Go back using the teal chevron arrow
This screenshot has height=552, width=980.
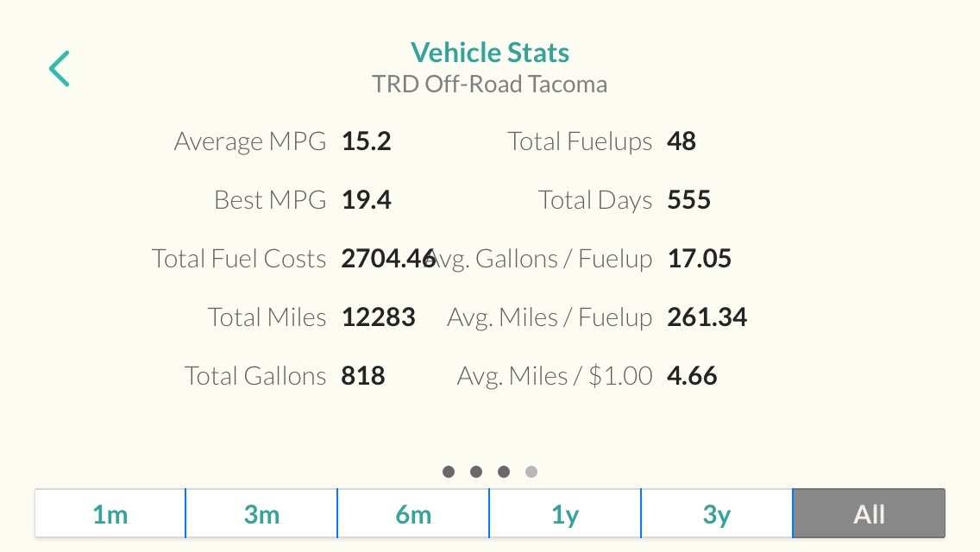tap(60, 68)
